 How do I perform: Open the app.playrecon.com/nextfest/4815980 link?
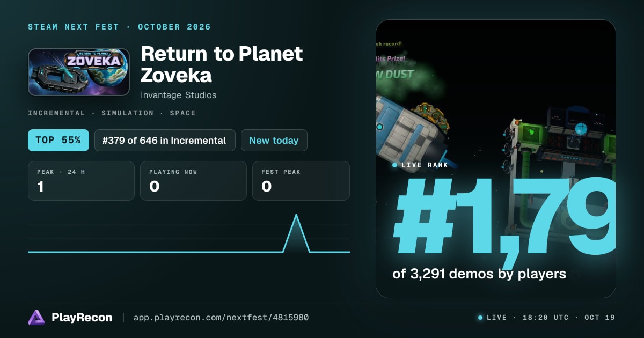point(221,318)
